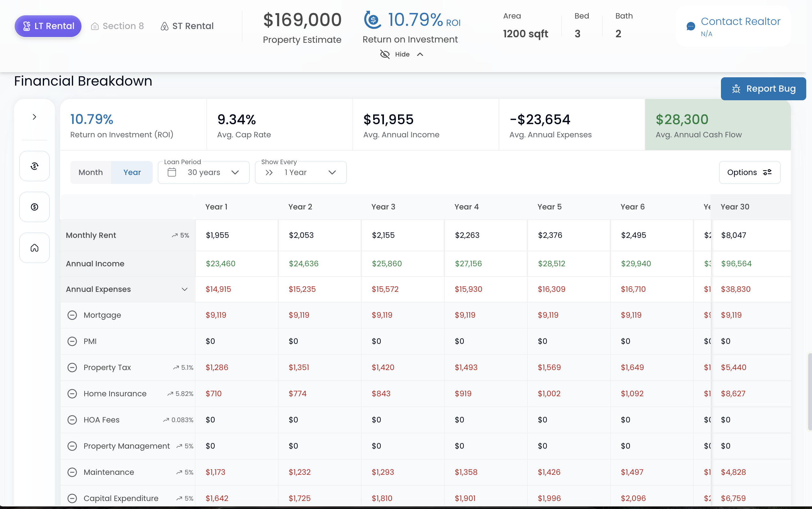Click the dollar coin icon in sidebar
The height and width of the screenshot is (509, 812).
[x=34, y=207]
